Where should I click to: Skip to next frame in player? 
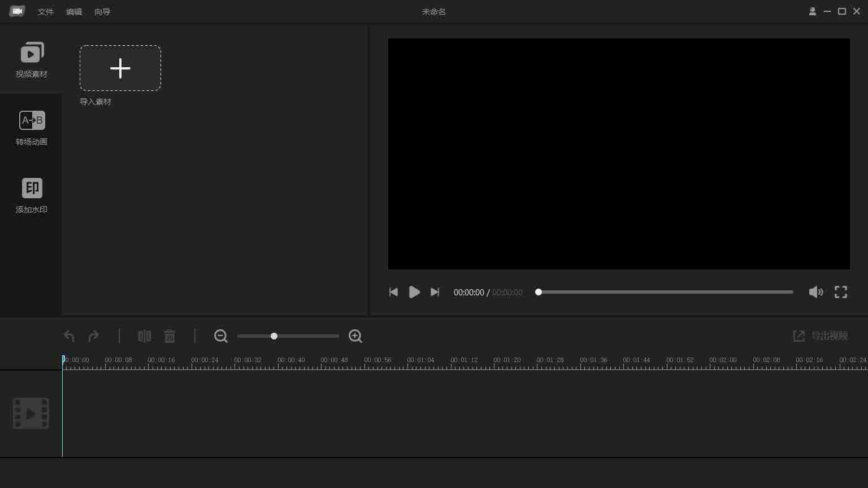coord(435,292)
